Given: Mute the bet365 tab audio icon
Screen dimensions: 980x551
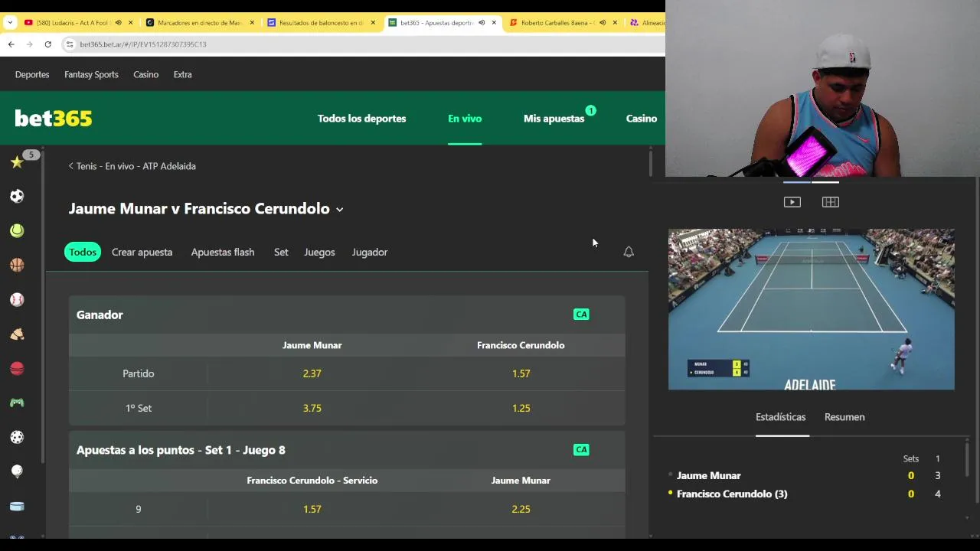Looking at the screenshot, I should pyautogui.click(x=482, y=23).
